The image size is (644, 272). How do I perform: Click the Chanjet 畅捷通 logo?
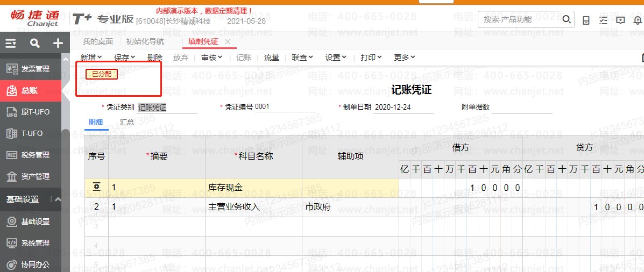34,18
